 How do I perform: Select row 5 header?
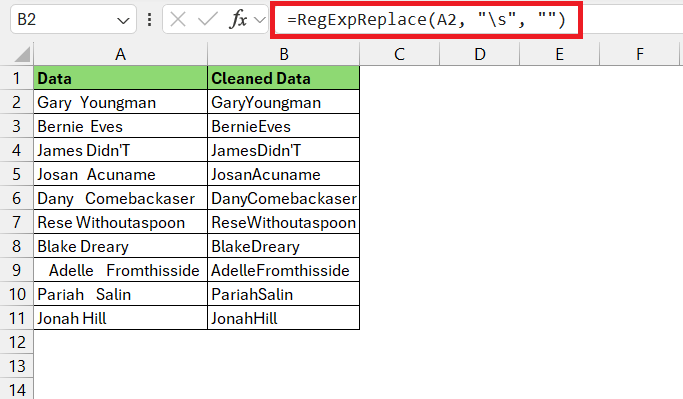pos(17,174)
